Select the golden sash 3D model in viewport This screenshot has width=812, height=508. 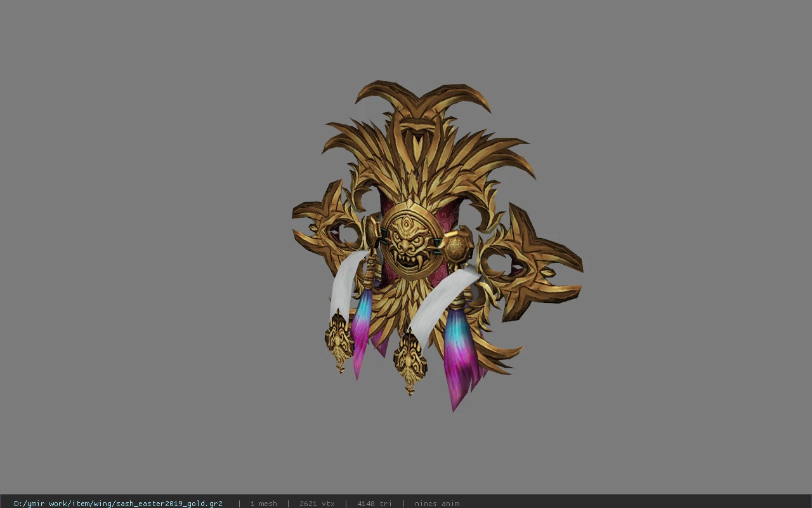(x=437, y=246)
